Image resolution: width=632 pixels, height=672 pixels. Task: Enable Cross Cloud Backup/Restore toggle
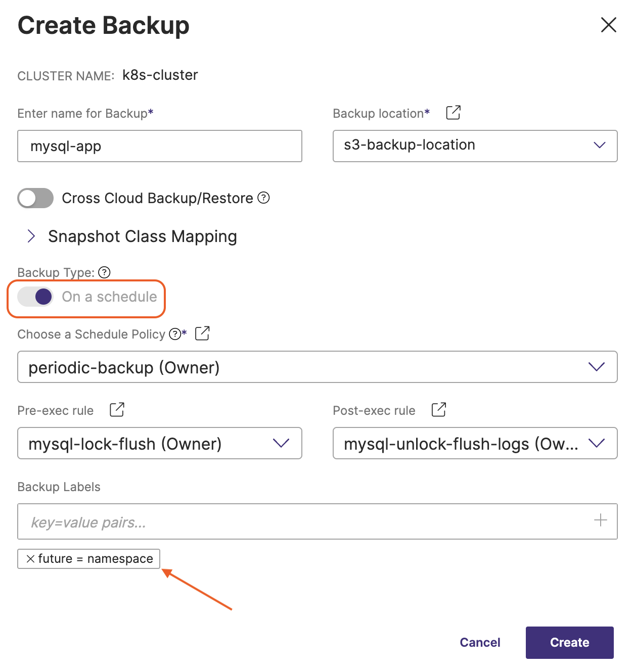tap(35, 198)
